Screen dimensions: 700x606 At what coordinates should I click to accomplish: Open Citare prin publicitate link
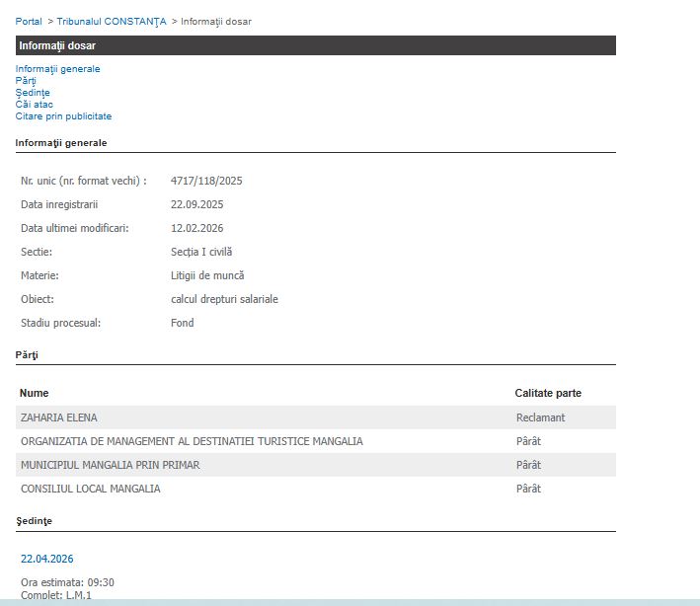[63, 116]
